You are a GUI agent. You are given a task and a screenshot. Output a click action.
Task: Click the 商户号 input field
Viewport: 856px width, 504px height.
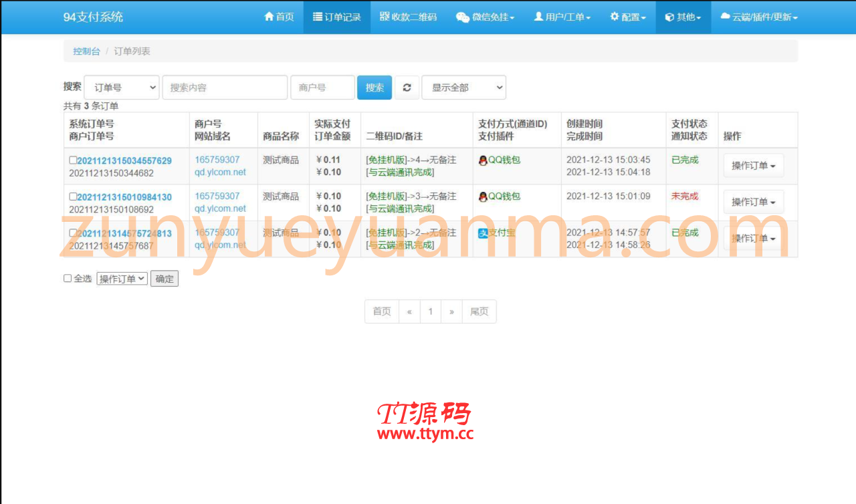pyautogui.click(x=322, y=88)
